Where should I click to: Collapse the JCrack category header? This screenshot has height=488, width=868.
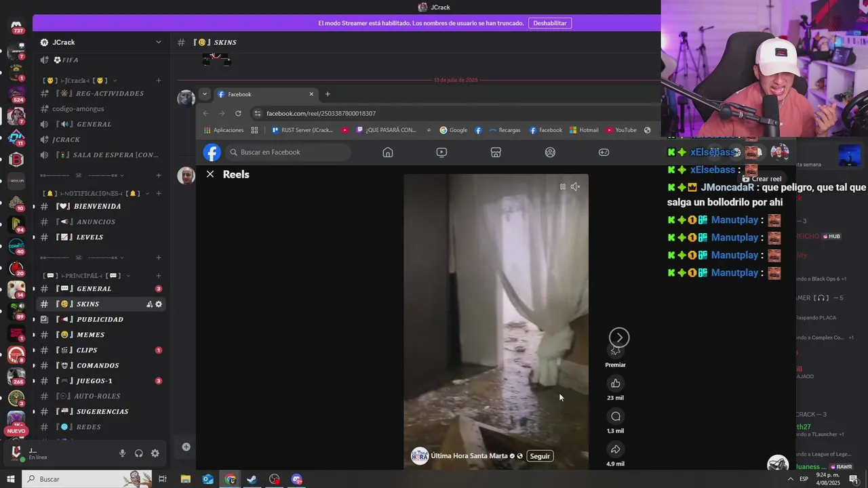pos(80,81)
